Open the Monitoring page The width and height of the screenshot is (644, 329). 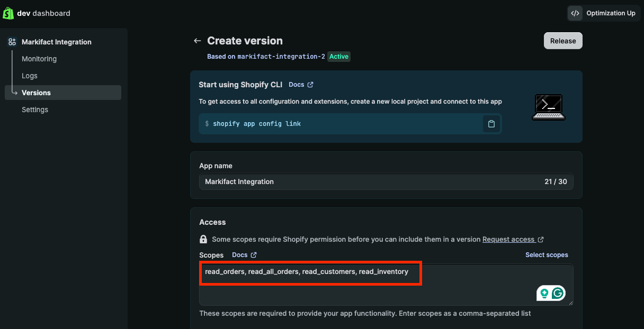tap(39, 59)
